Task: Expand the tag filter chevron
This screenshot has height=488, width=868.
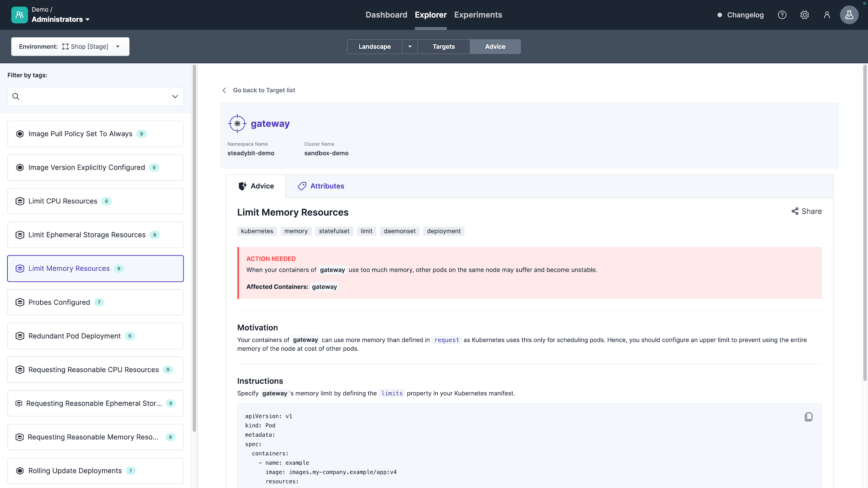Action: click(175, 97)
